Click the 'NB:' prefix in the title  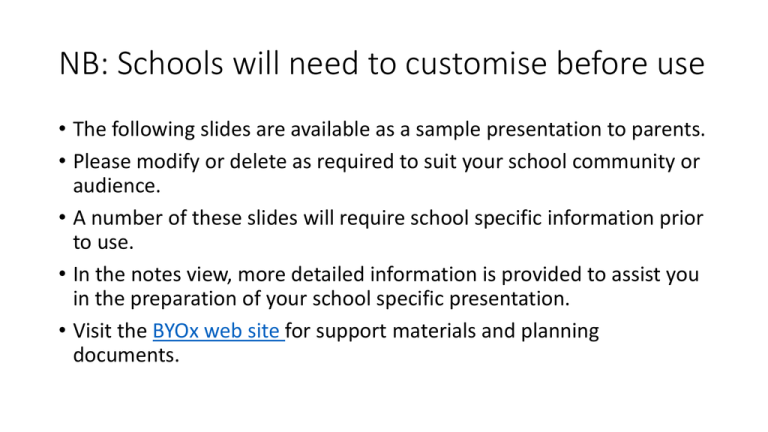(84, 63)
